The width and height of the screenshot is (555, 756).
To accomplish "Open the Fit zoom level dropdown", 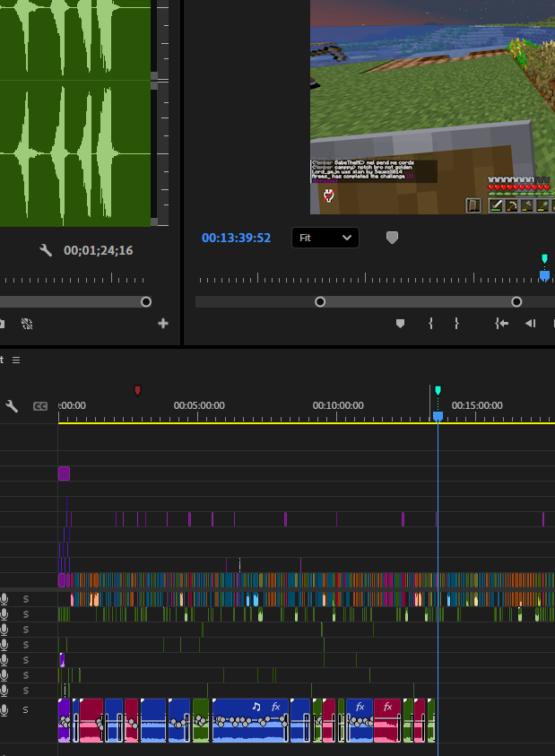I will coord(325,238).
